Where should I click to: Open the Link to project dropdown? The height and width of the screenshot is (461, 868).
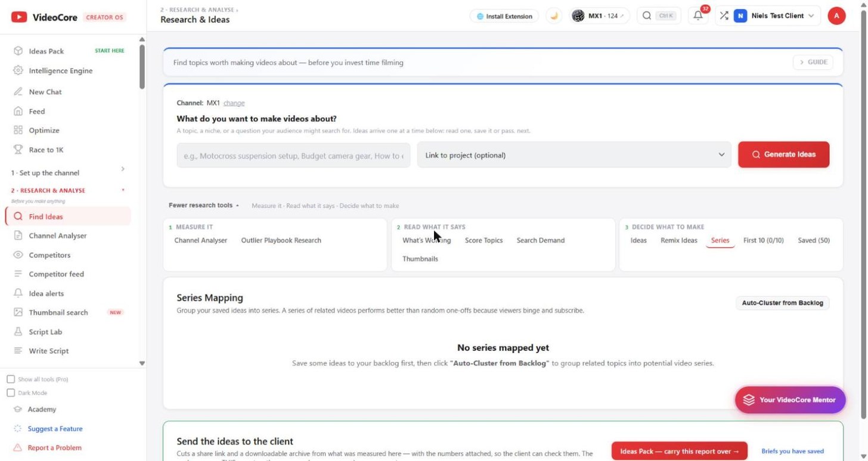point(574,155)
